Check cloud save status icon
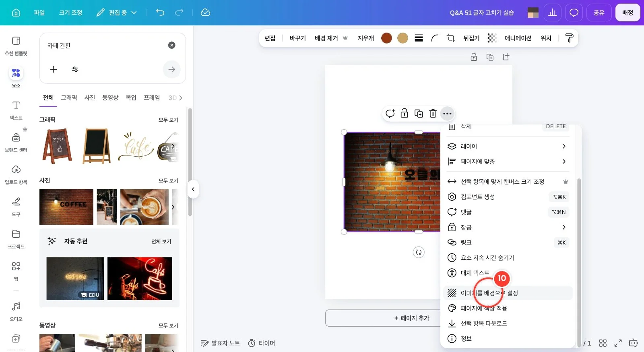 pos(205,12)
